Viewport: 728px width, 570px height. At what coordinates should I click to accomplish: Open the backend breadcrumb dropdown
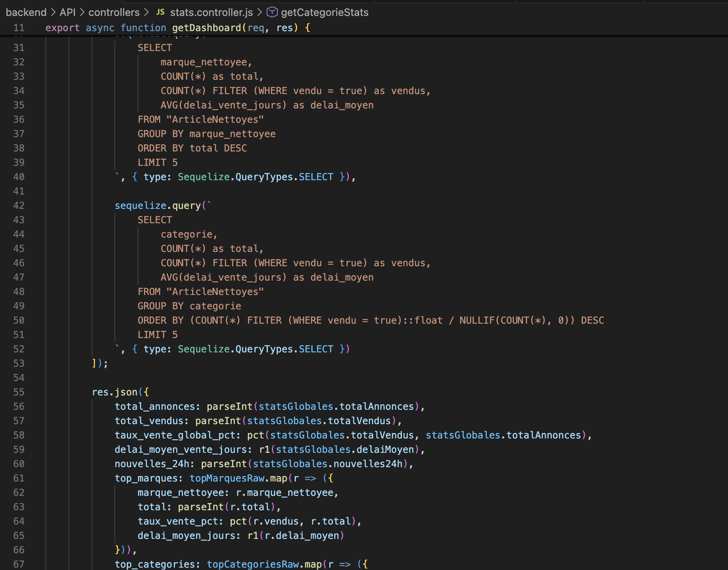(26, 12)
